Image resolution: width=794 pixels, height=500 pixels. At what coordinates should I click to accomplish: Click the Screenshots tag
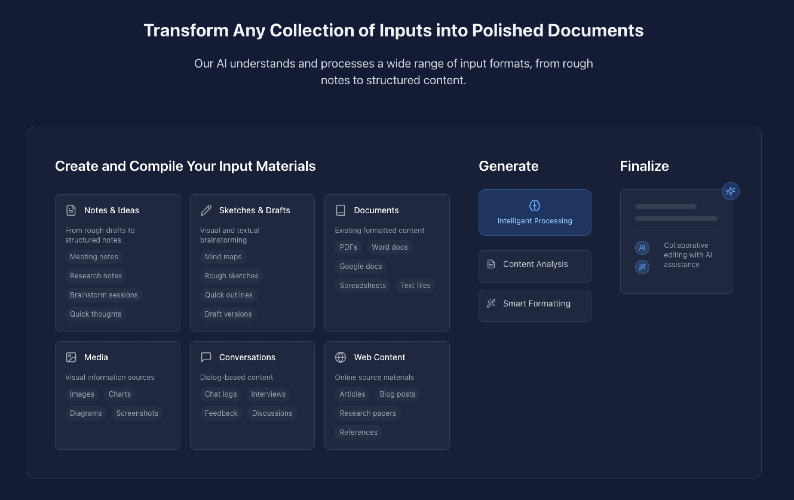click(x=137, y=413)
